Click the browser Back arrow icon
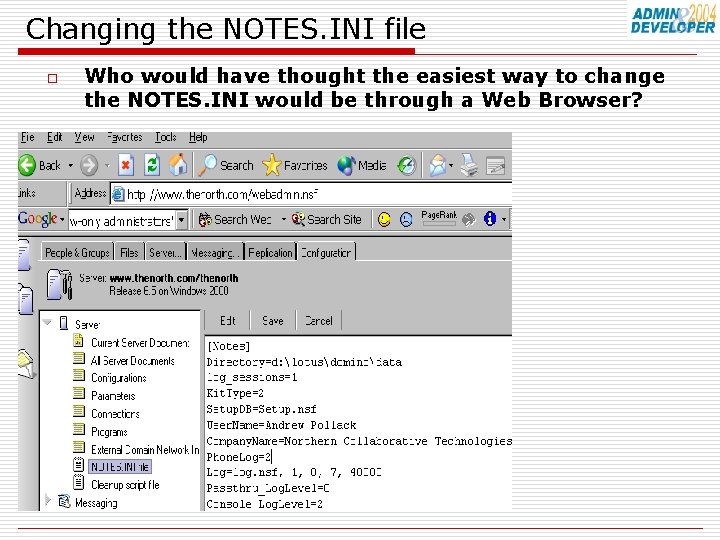720x540 pixels. click(27, 165)
